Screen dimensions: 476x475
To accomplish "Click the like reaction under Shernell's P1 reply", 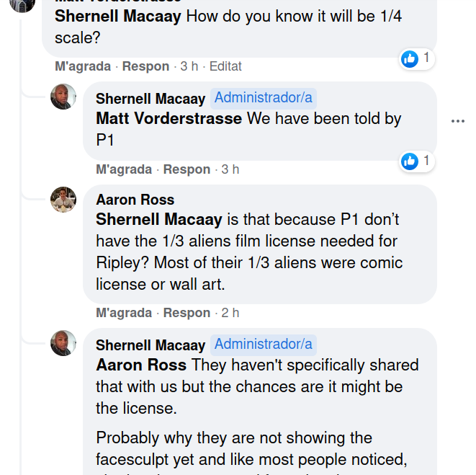I will click(x=410, y=161).
